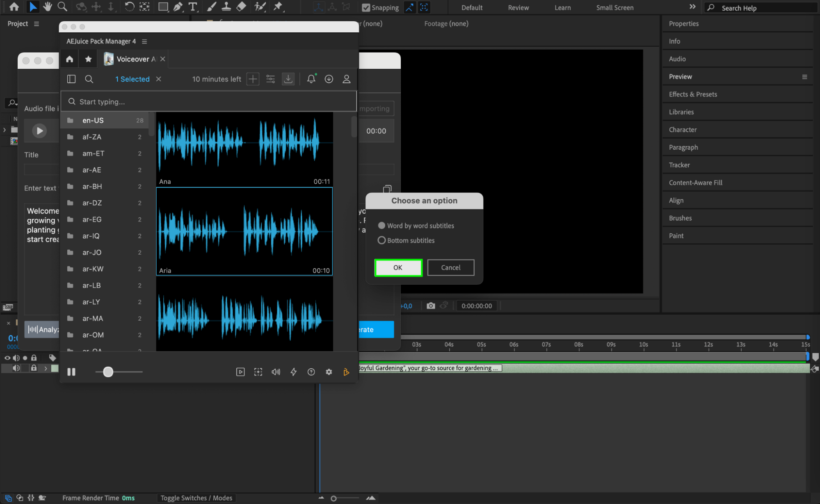Image resolution: width=820 pixels, height=504 pixels.
Task: Select the Type tool in the toolbar
Action: click(x=192, y=7)
